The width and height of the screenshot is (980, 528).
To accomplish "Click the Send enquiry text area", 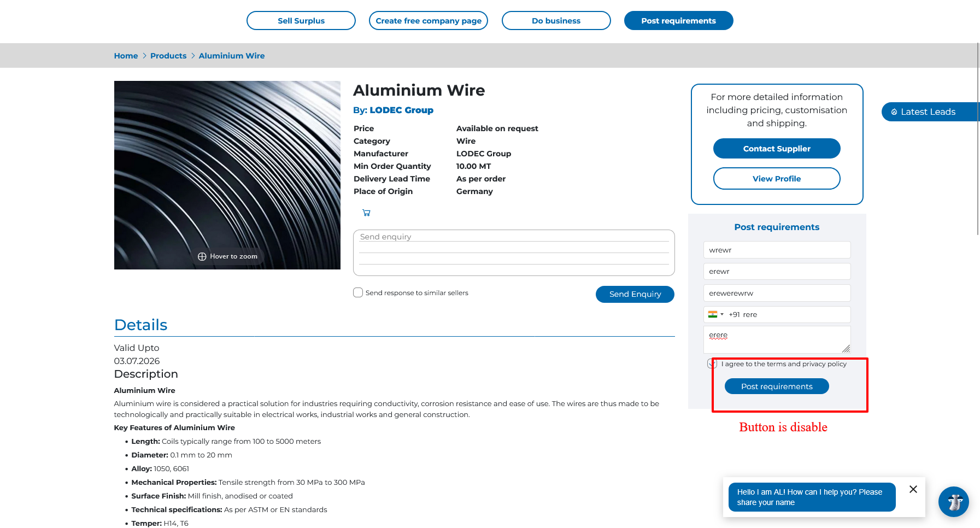I will (514, 253).
